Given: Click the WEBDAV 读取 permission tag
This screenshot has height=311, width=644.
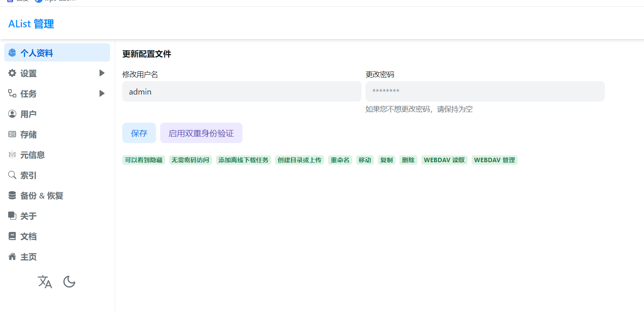Looking at the screenshot, I should (444, 160).
